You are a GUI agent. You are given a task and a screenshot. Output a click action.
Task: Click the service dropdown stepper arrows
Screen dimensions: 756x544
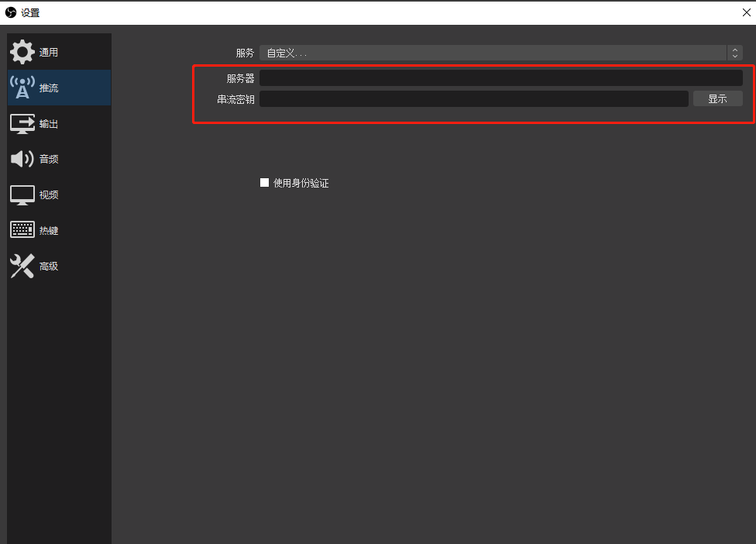pos(735,53)
